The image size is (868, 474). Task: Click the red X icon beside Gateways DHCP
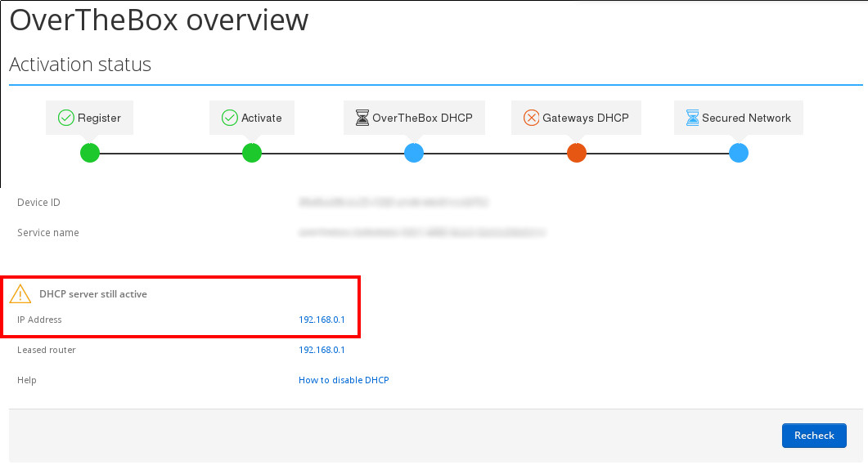(x=530, y=118)
